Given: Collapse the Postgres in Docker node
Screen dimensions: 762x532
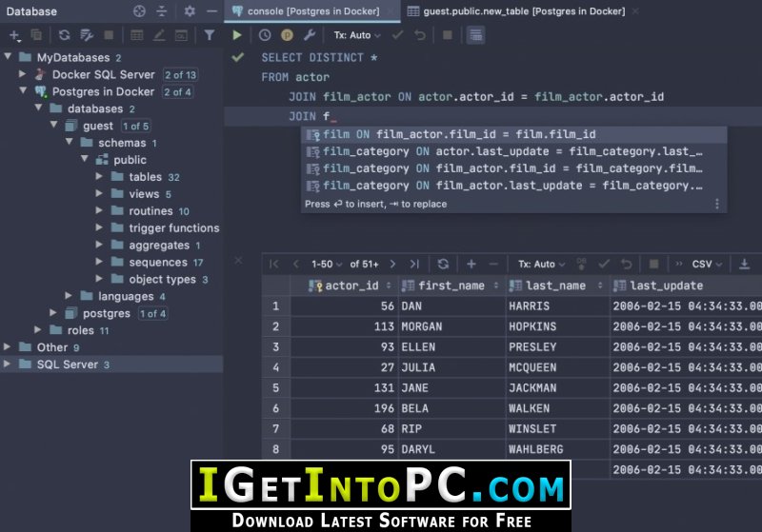Looking at the screenshot, I should coord(23,91).
